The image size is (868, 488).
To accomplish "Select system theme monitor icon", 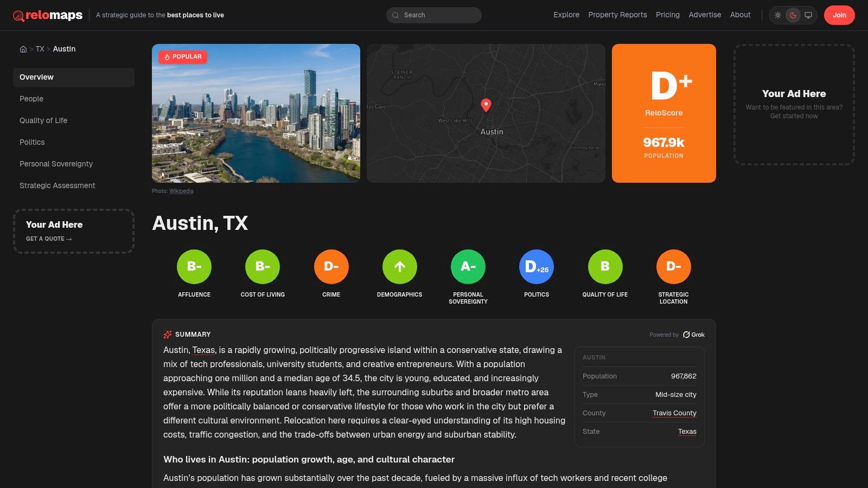I will point(808,15).
